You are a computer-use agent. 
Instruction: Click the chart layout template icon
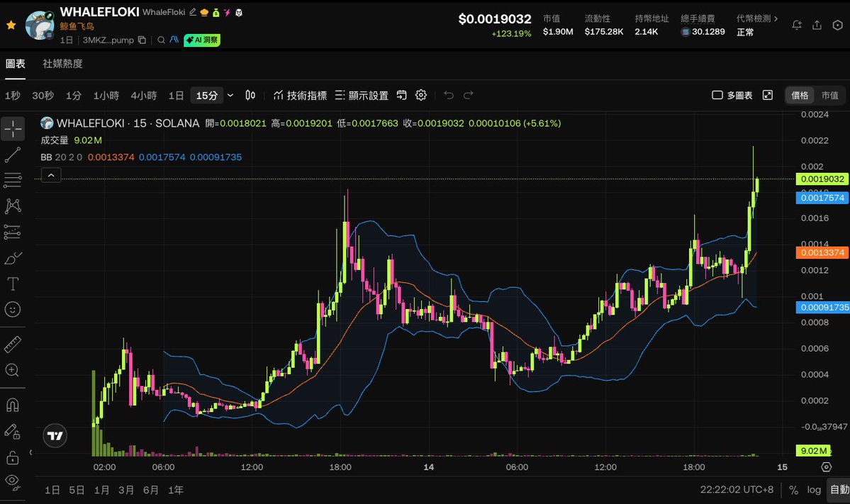402,96
